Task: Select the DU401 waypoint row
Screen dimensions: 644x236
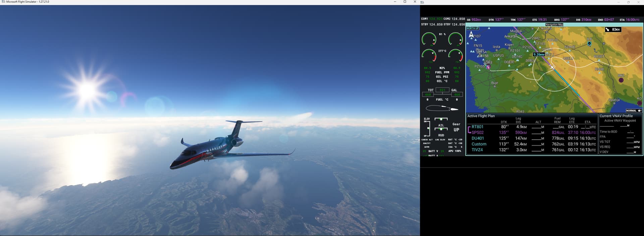Action: pyautogui.click(x=478, y=138)
